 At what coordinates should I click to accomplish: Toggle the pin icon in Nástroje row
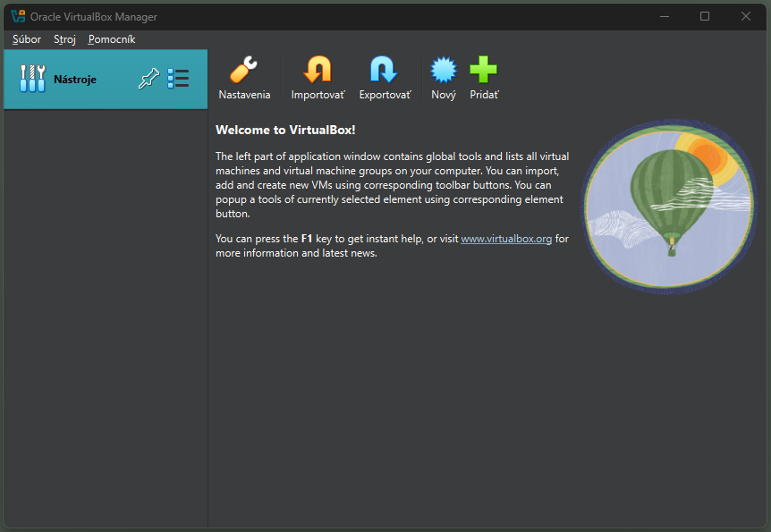[148, 79]
